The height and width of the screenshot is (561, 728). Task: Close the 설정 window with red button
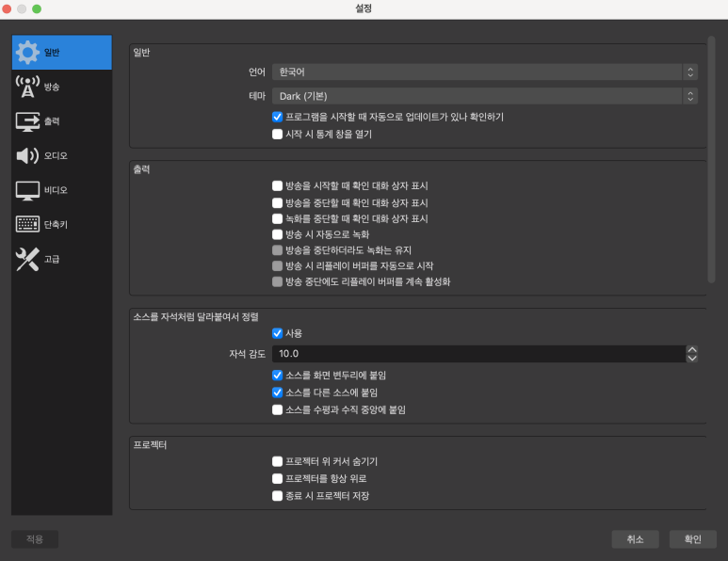pos(7,8)
